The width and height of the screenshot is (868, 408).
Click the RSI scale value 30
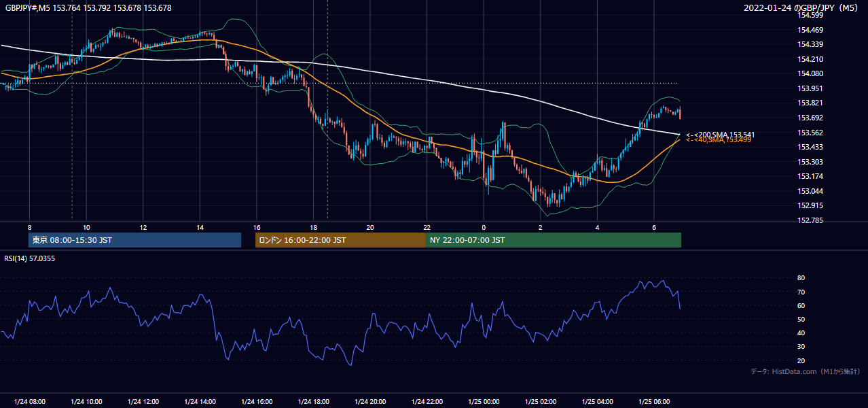801,347
